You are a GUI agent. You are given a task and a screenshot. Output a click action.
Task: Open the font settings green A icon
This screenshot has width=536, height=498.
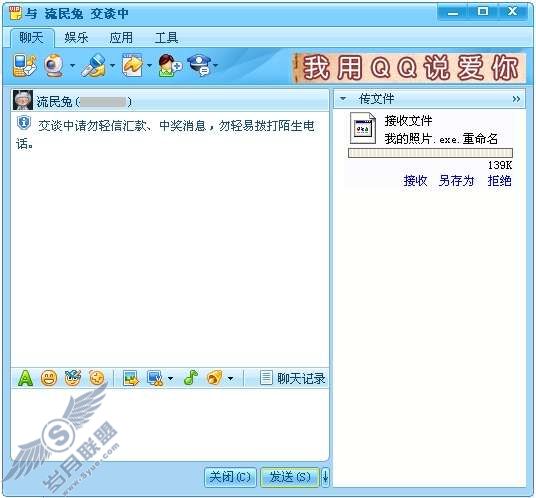(25, 378)
